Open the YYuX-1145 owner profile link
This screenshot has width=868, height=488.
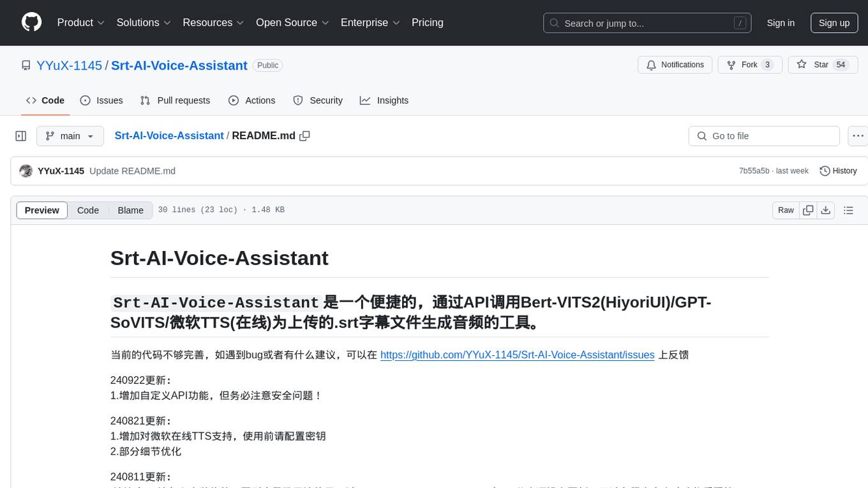69,65
